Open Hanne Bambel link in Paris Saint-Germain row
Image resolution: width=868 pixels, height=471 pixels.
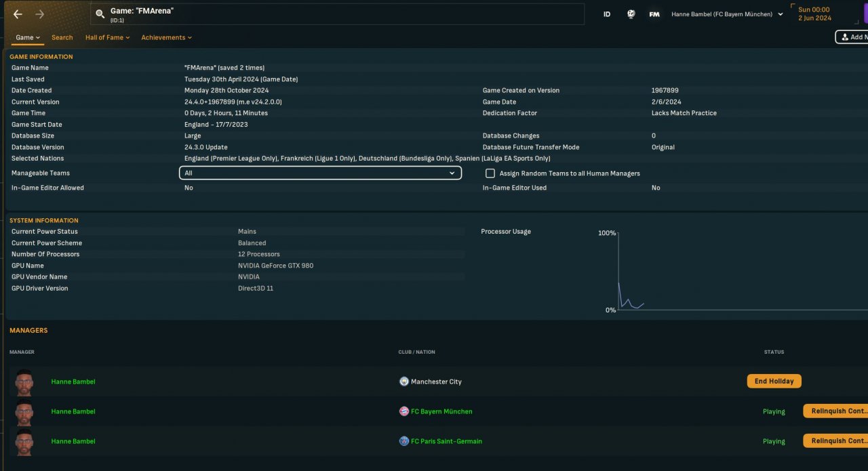coord(73,441)
